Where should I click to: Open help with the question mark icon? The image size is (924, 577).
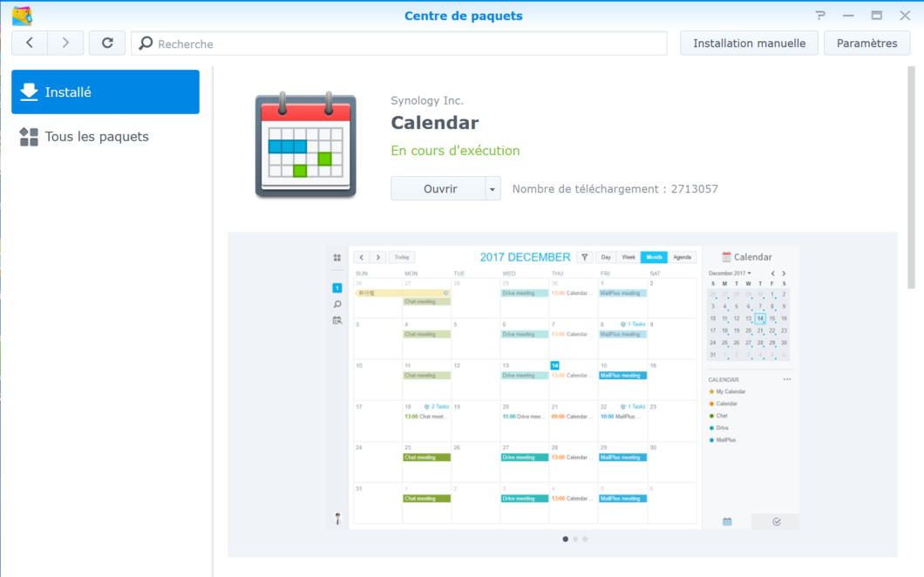point(820,16)
